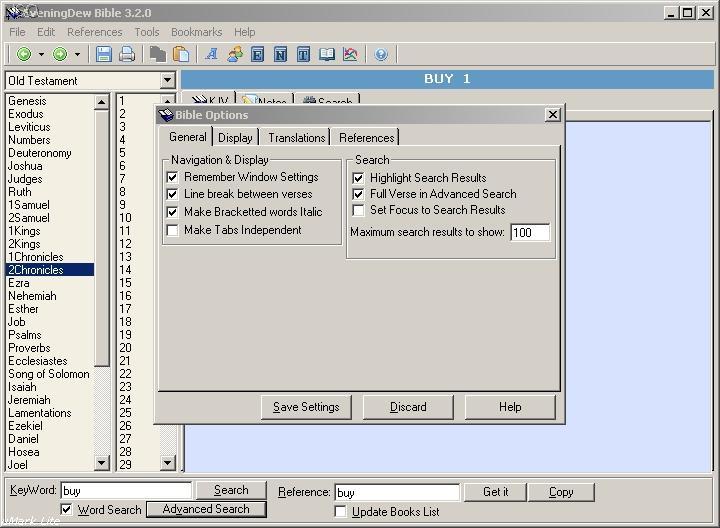Image resolution: width=720 pixels, height=528 pixels.
Task: Click the people toolbar icon
Action: click(x=235, y=54)
